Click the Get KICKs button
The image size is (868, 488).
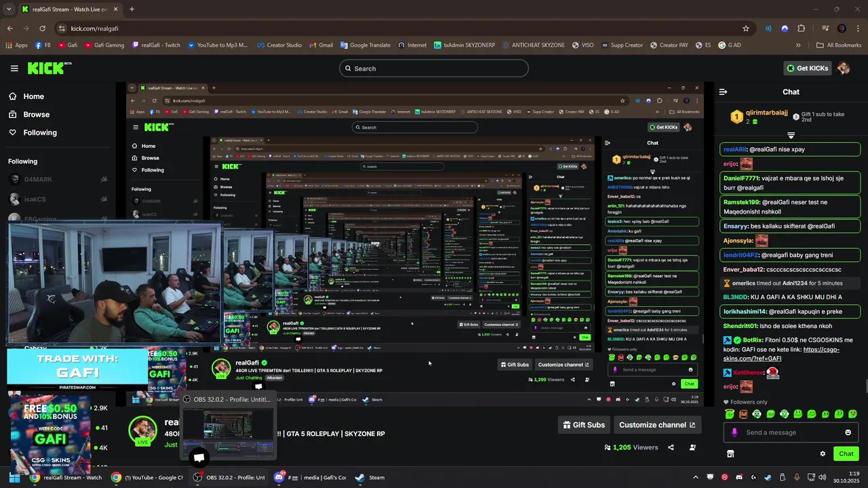click(807, 68)
